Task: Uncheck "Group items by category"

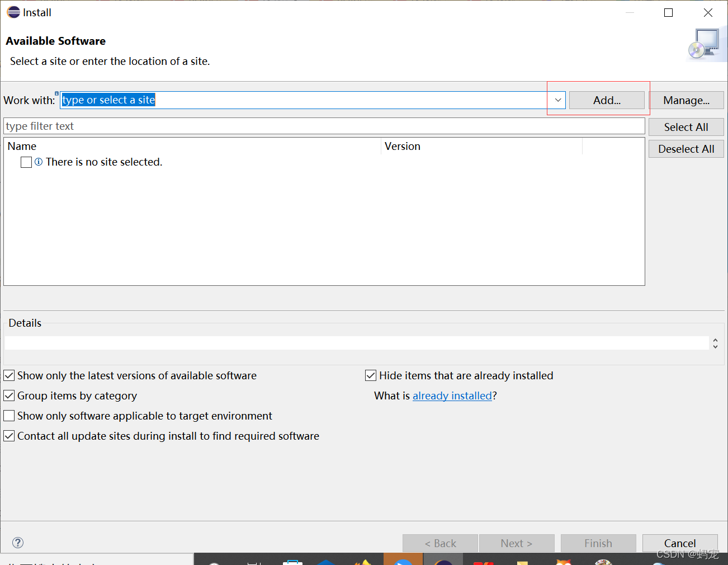Action: (9, 396)
